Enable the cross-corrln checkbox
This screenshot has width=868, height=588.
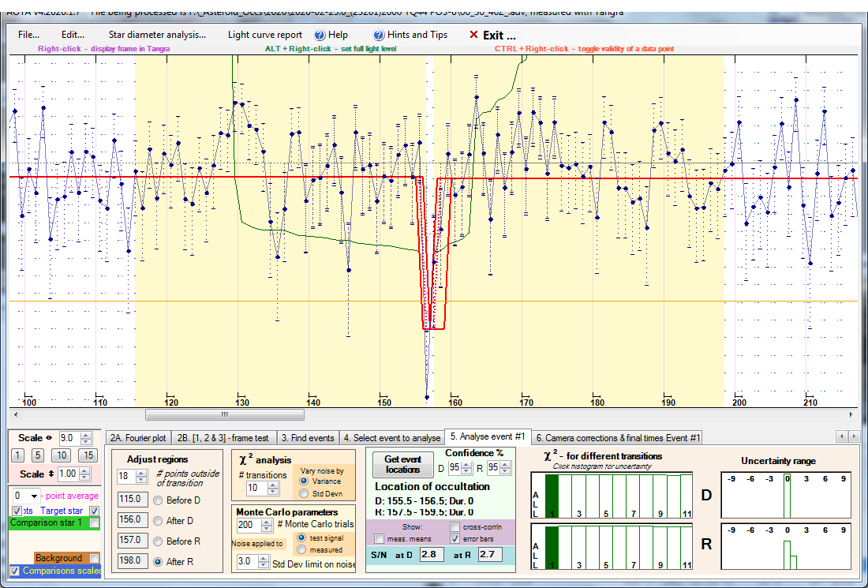[457, 527]
